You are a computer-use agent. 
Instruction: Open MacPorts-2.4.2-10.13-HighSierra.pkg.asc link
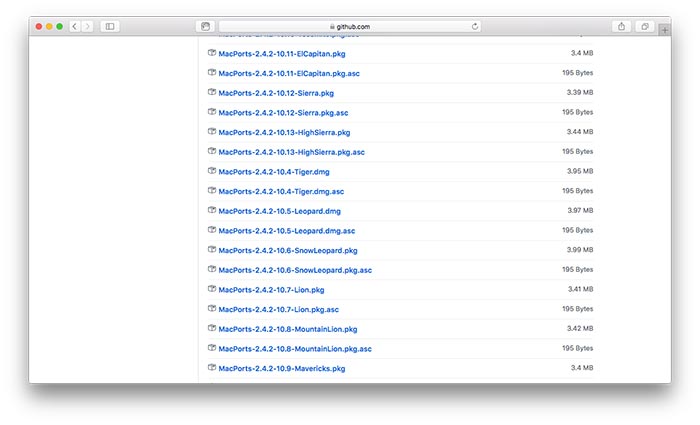point(292,152)
